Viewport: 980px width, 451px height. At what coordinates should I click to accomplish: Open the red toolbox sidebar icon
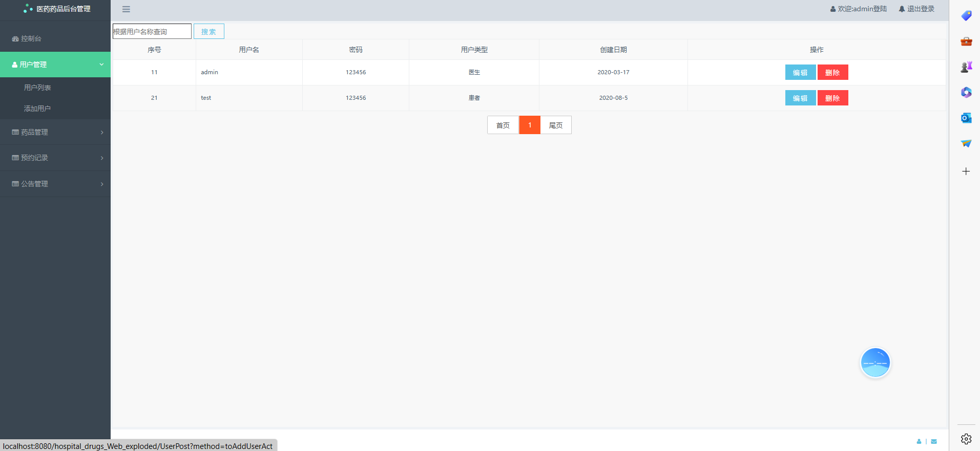point(966,41)
